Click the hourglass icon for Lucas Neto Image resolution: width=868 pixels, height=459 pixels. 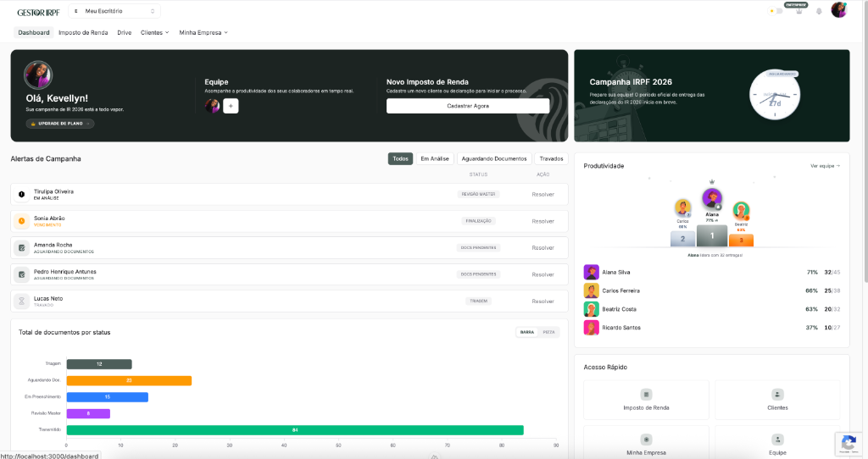21,301
